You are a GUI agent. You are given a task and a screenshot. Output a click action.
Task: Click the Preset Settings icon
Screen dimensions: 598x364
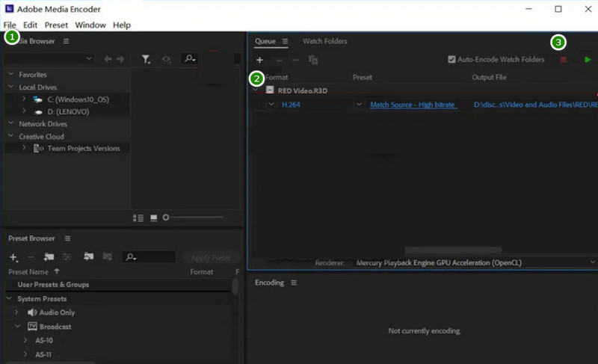(67, 257)
